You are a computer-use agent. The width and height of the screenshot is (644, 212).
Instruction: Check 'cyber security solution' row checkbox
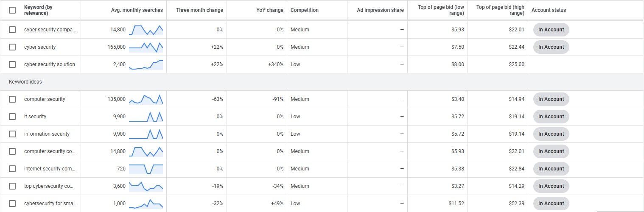(12, 64)
